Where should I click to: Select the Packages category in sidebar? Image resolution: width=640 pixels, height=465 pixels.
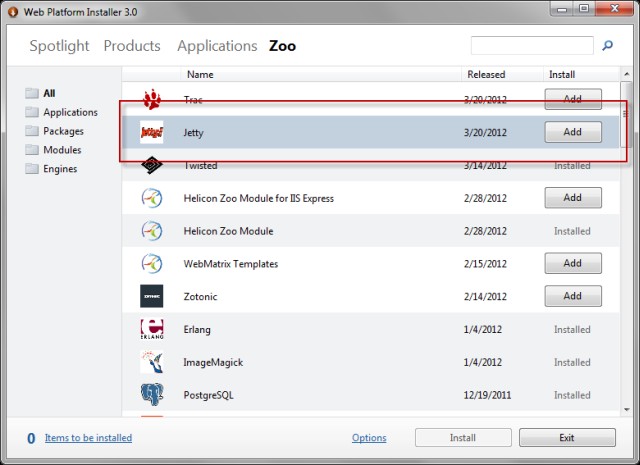(x=63, y=131)
